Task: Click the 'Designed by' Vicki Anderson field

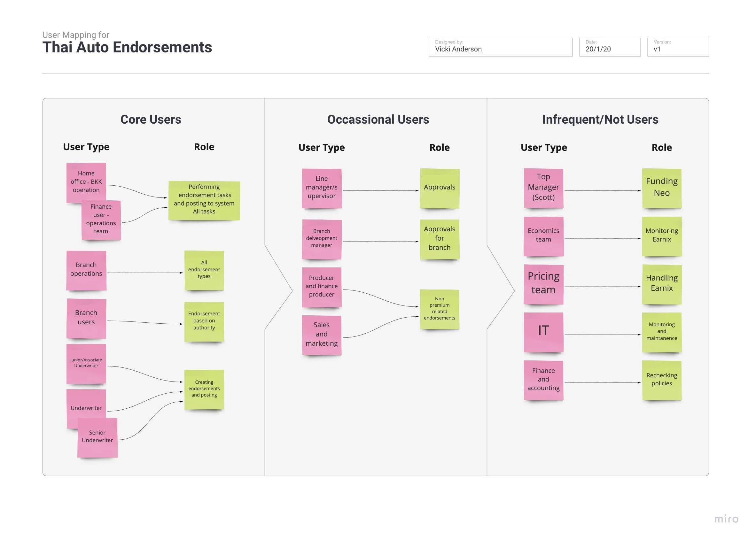Action: point(500,47)
